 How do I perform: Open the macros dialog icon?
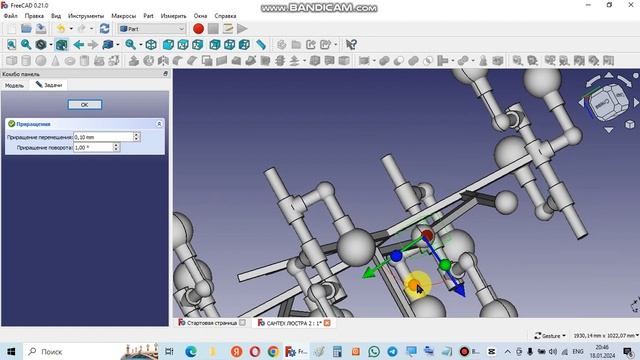228,29
